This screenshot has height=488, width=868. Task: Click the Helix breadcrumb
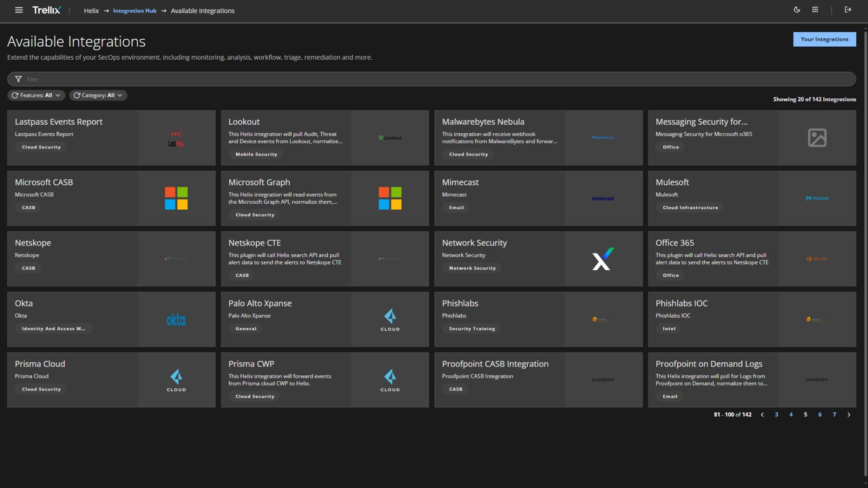pyautogui.click(x=91, y=10)
